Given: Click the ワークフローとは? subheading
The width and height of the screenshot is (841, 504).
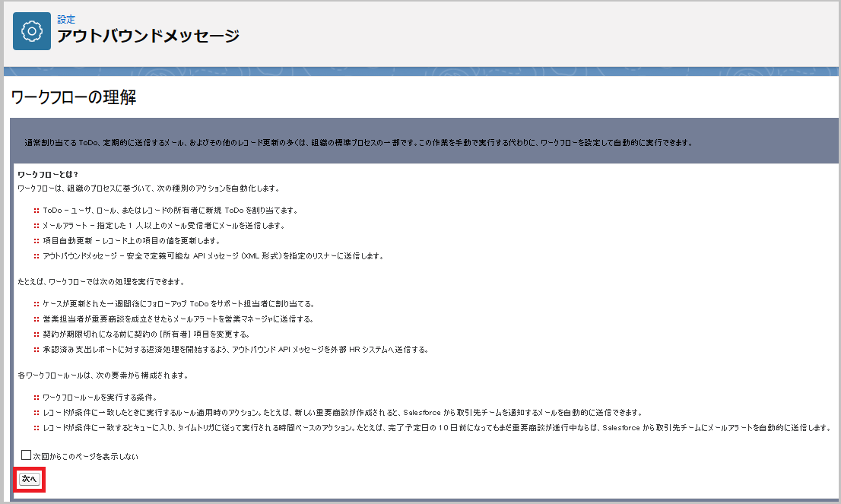Looking at the screenshot, I should pyautogui.click(x=48, y=175).
